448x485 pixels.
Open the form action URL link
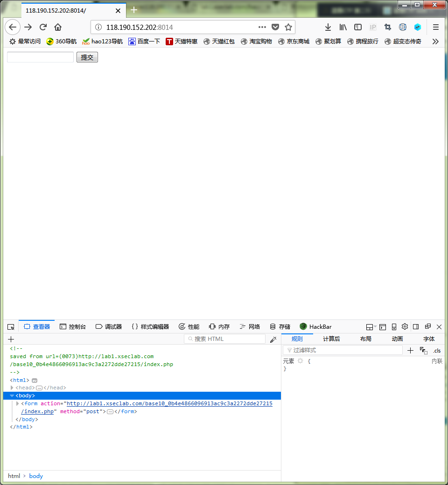coord(169,404)
